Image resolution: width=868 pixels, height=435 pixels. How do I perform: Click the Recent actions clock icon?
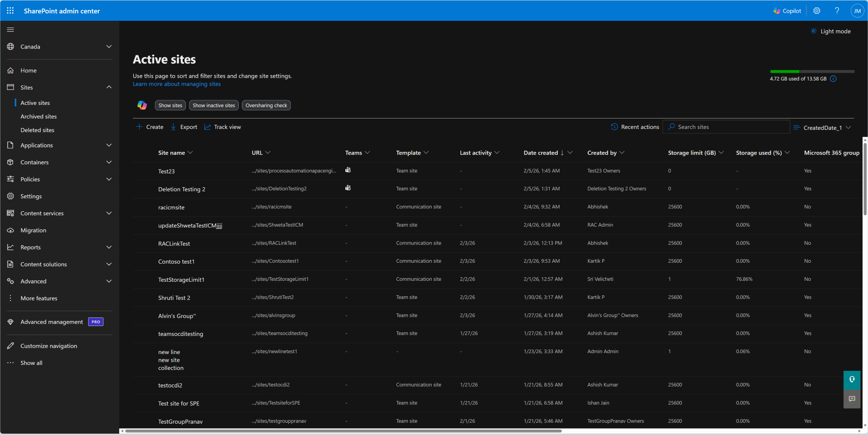[x=614, y=127]
